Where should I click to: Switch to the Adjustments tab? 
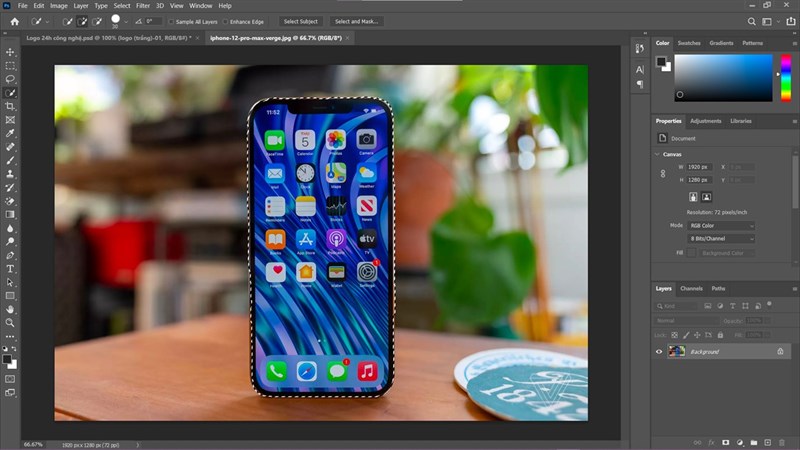pos(706,121)
